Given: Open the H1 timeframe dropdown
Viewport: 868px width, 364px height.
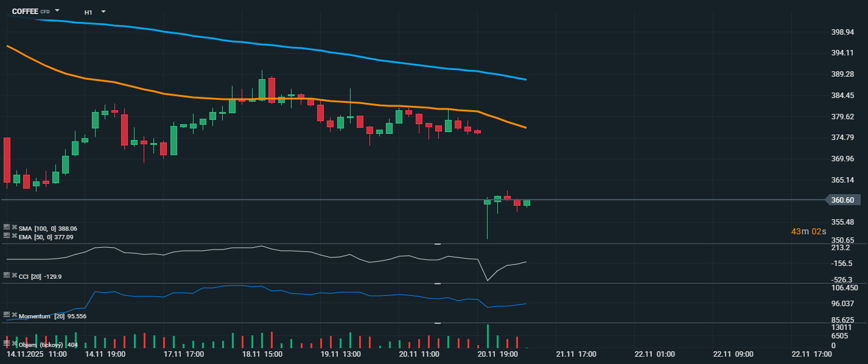Looking at the screenshot, I should click(x=103, y=12).
